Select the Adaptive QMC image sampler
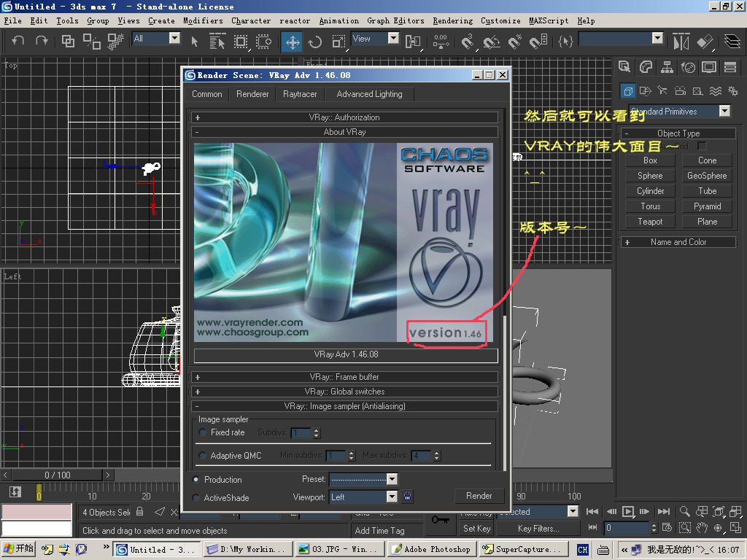Image resolution: width=747 pixels, height=560 pixels. (203, 456)
